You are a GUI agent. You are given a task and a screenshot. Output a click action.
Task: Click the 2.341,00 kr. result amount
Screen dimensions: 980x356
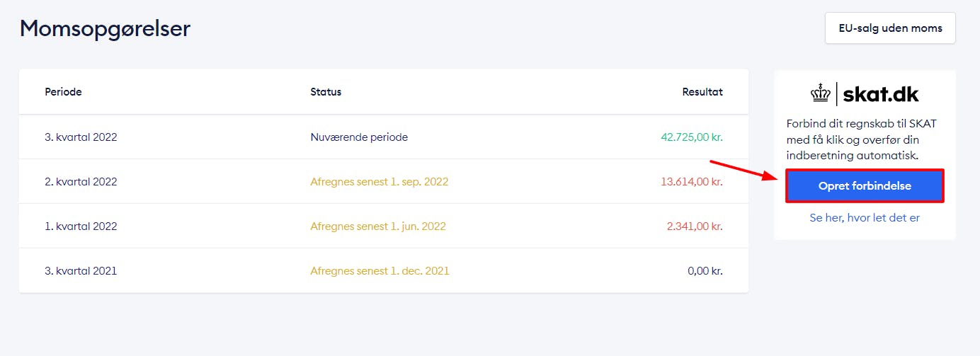pyautogui.click(x=695, y=226)
